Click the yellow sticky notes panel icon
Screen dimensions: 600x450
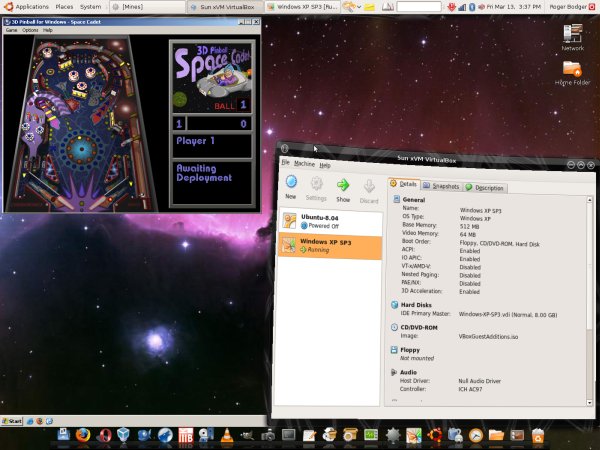369,7
